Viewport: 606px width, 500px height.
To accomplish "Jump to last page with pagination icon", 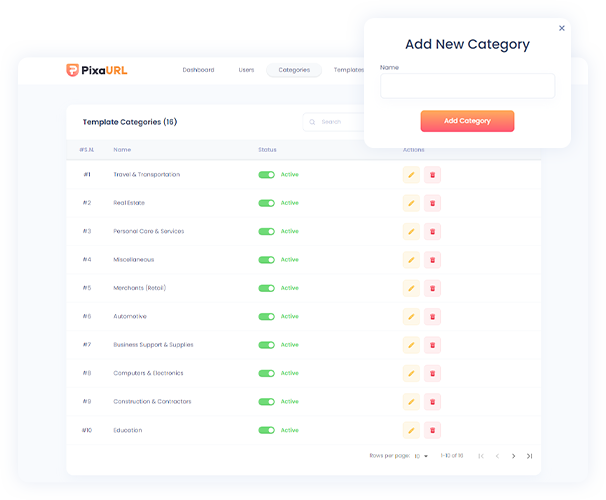I will [x=530, y=456].
